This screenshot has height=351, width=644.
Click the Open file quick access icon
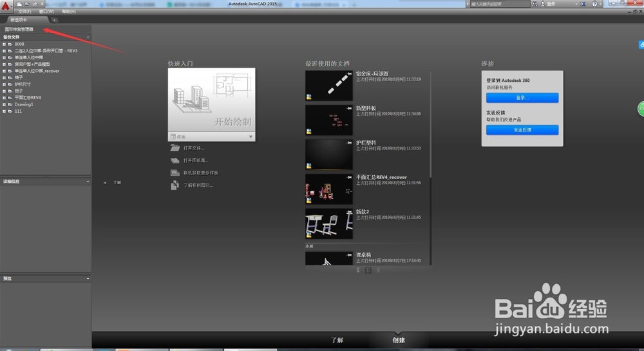coord(26,4)
